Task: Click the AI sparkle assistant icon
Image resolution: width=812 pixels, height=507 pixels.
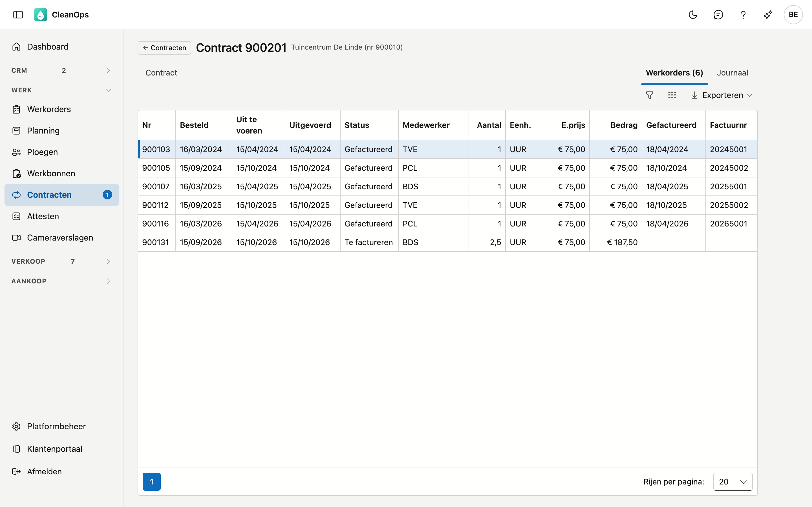Action: (768, 14)
